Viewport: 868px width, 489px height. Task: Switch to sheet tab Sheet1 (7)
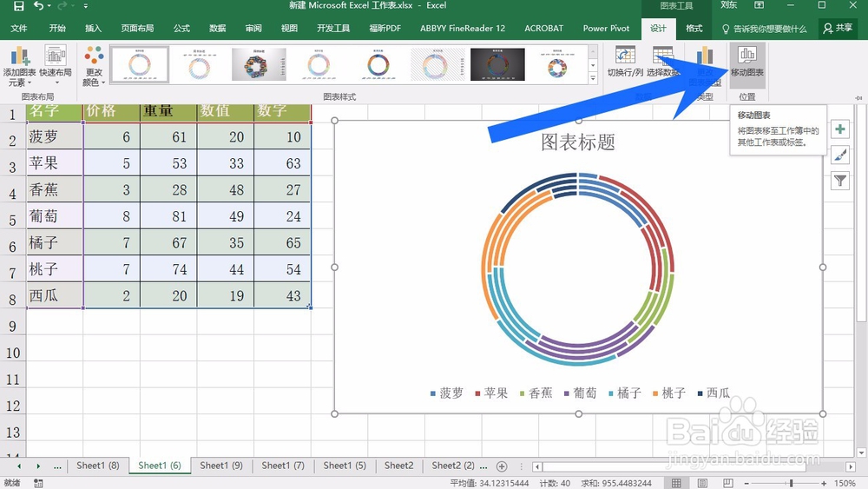tap(283, 466)
